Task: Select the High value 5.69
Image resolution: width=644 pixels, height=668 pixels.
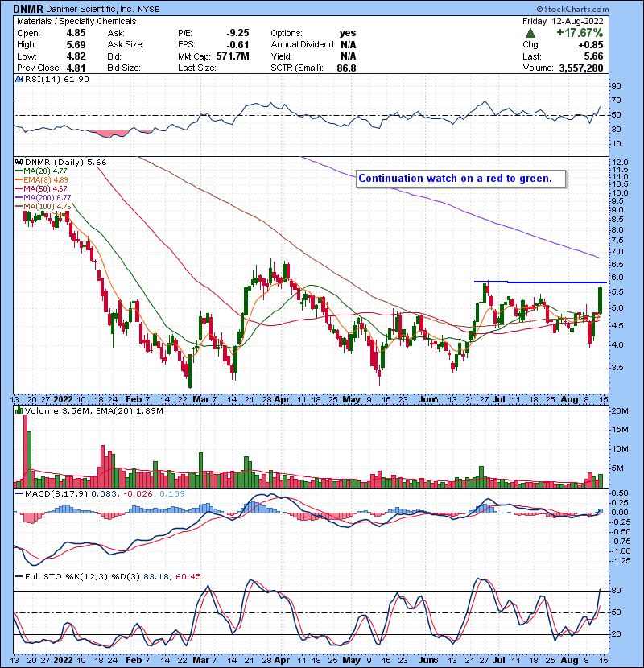Action: 76,45
